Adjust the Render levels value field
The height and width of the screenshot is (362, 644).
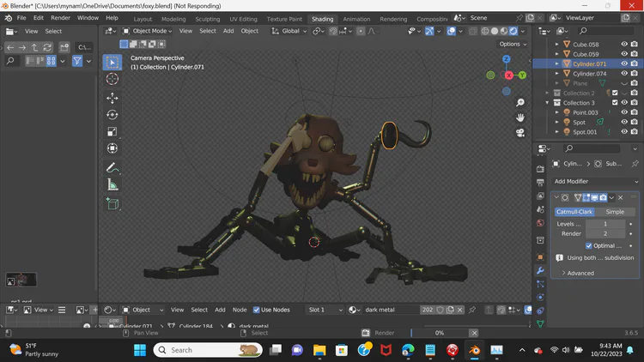click(605, 233)
